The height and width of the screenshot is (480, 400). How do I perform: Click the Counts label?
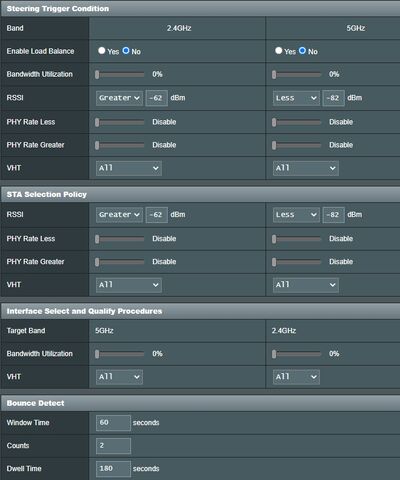pyautogui.click(x=18, y=446)
